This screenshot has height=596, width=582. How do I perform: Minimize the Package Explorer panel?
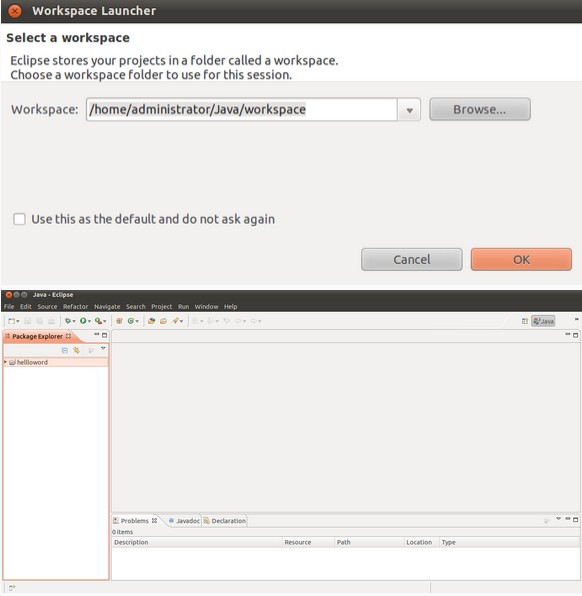(x=97, y=334)
